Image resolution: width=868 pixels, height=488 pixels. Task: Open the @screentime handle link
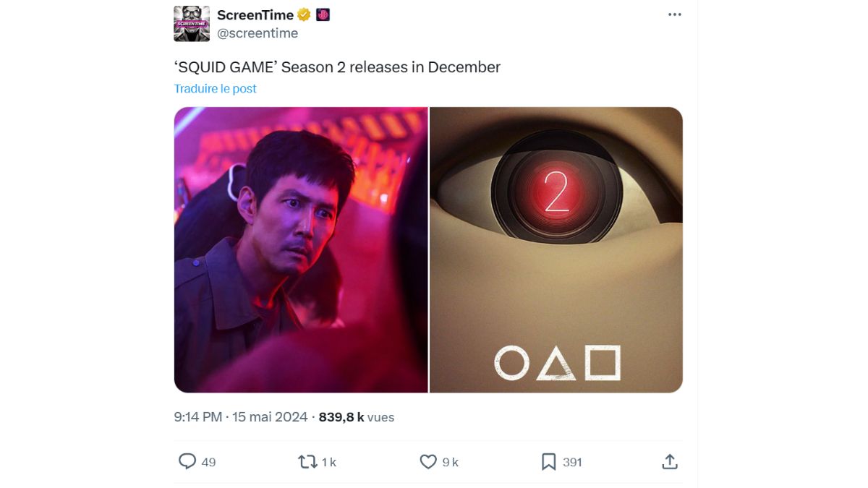click(x=258, y=33)
